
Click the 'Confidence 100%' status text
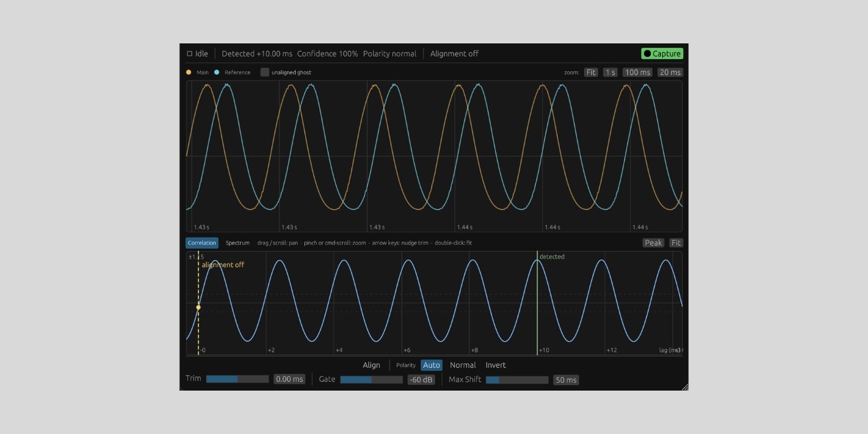327,54
